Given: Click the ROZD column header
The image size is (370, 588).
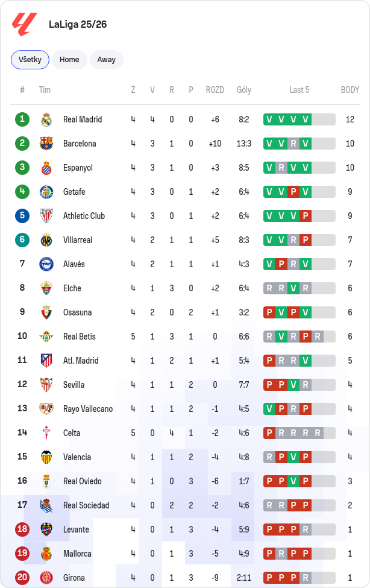Looking at the screenshot, I should (215, 90).
